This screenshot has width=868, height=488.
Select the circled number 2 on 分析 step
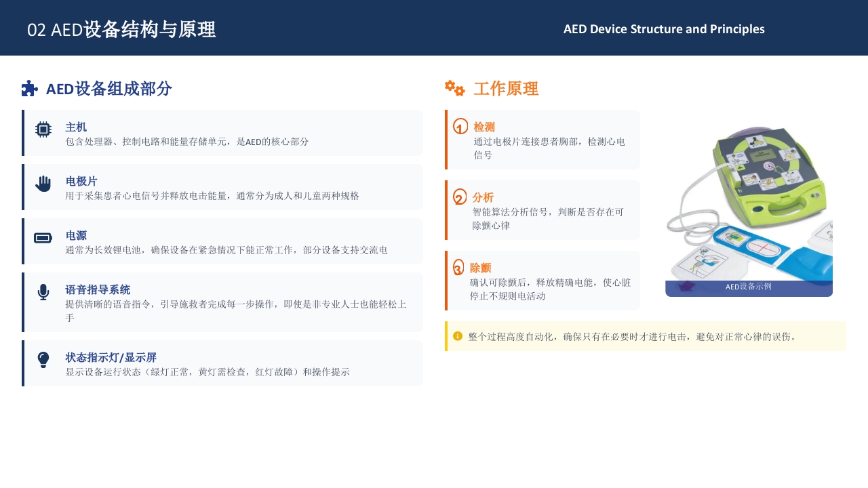click(460, 197)
